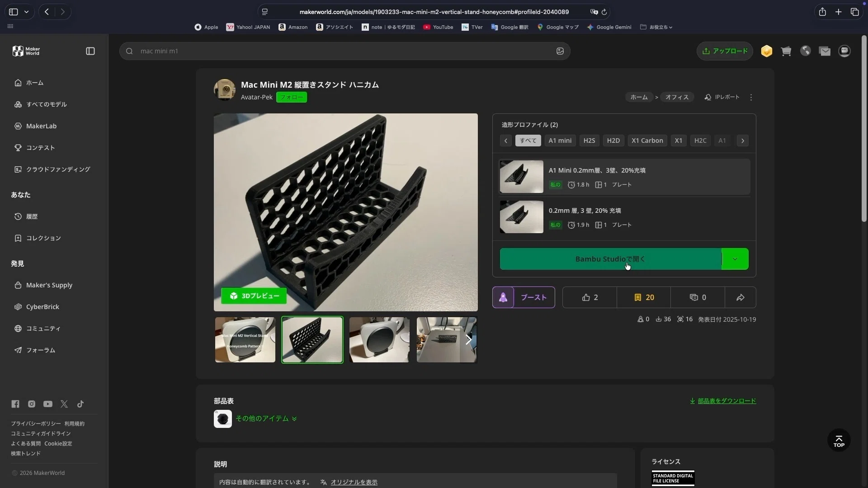Open the TikTok social icon
The width and height of the screenshot is (868, 488).
coord(80,404)
